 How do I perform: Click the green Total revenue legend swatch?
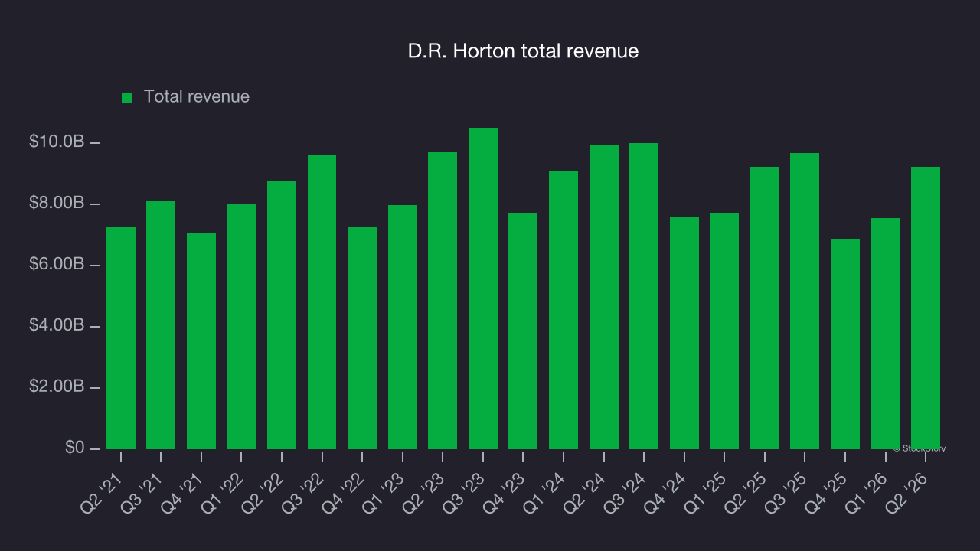point(127,98)
